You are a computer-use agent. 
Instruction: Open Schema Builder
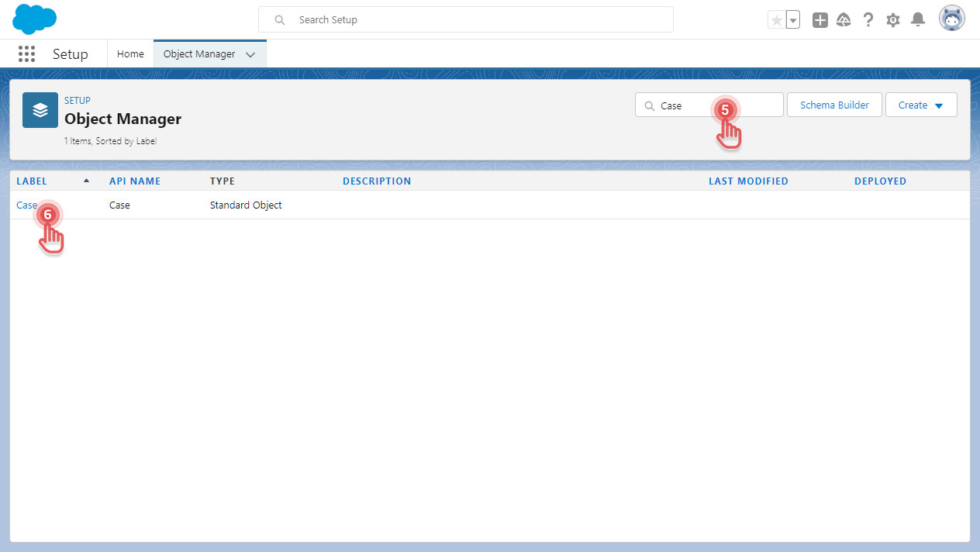pos(834,105)
